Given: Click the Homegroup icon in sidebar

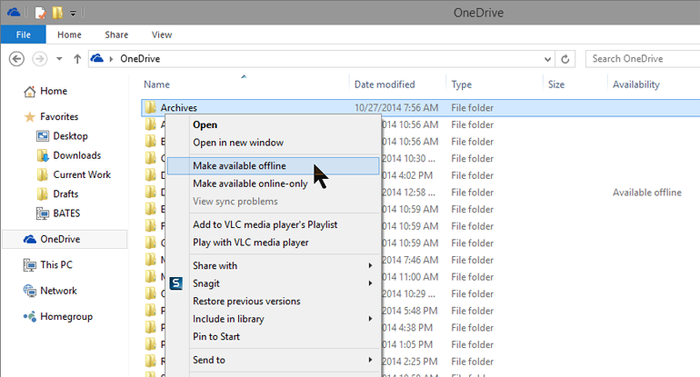Looking at the screenshot, I should coord(29,317).
